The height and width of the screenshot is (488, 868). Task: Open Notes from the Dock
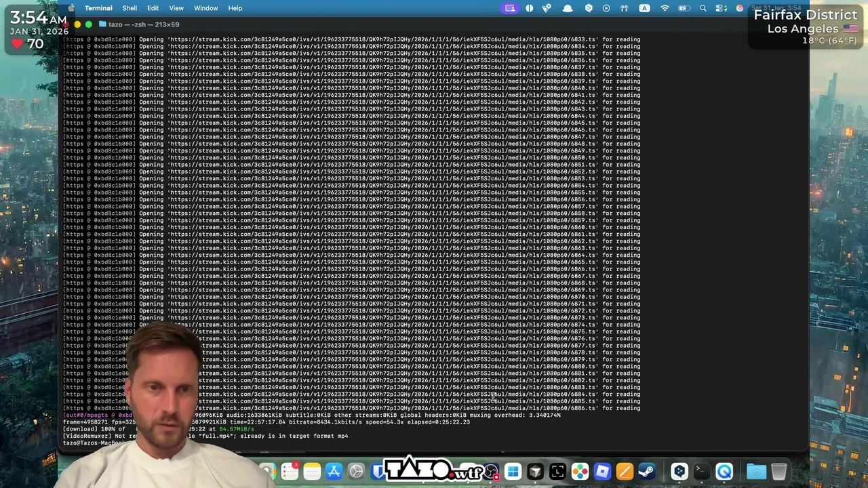click(312, 471)
